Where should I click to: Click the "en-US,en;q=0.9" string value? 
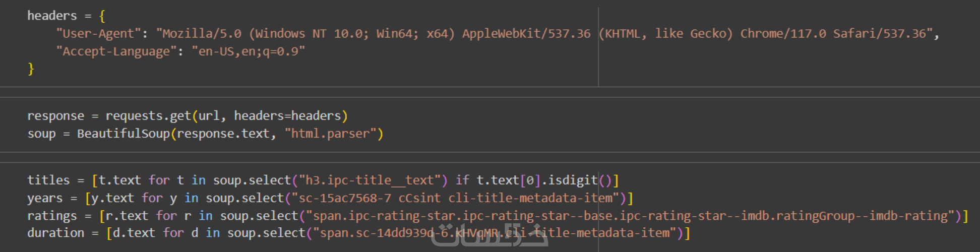click(248, 51)
